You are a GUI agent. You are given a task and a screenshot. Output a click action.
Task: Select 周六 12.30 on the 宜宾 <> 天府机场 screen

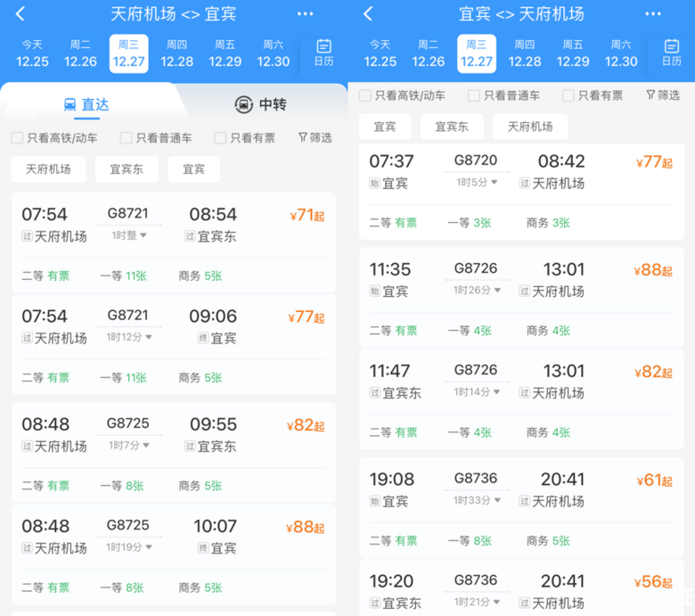(621, 53)
